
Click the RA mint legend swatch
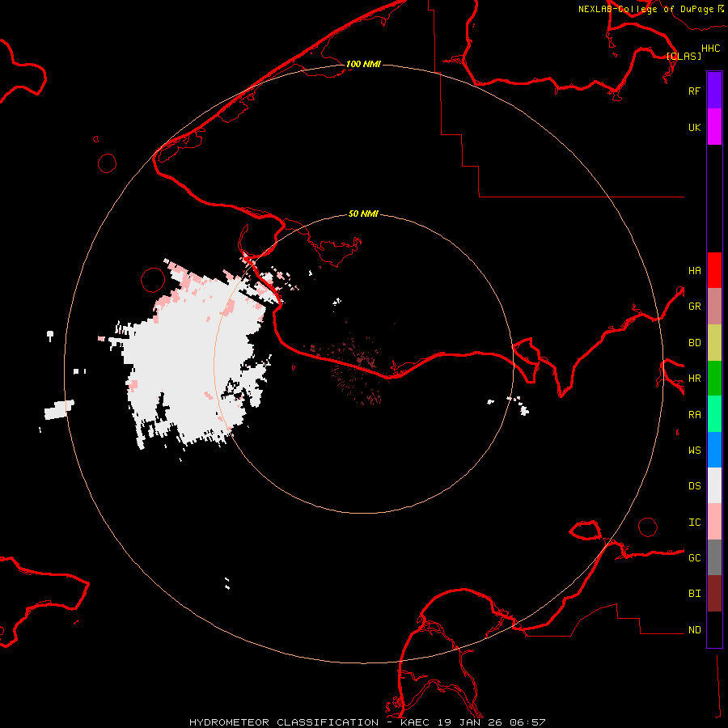coord(714,414)
